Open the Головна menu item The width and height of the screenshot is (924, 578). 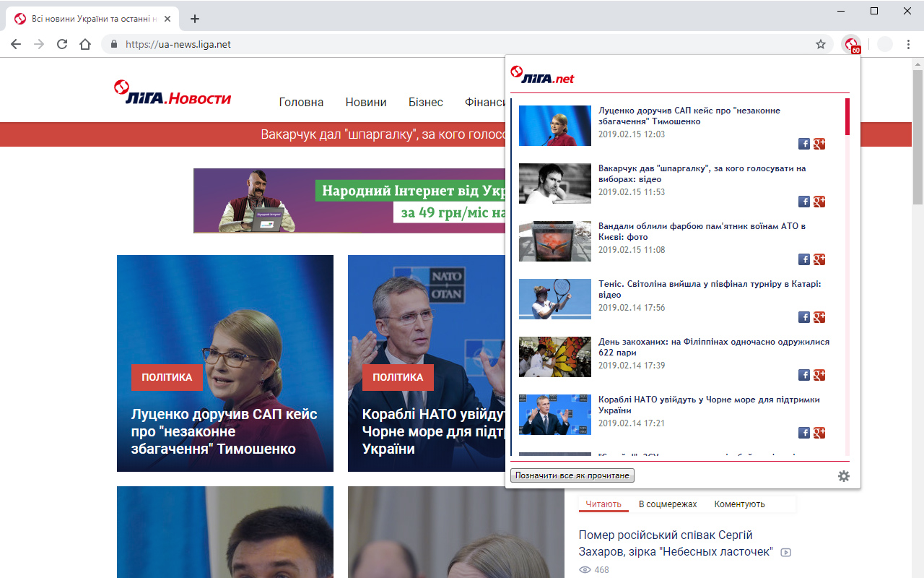click(x=301, y=102)
